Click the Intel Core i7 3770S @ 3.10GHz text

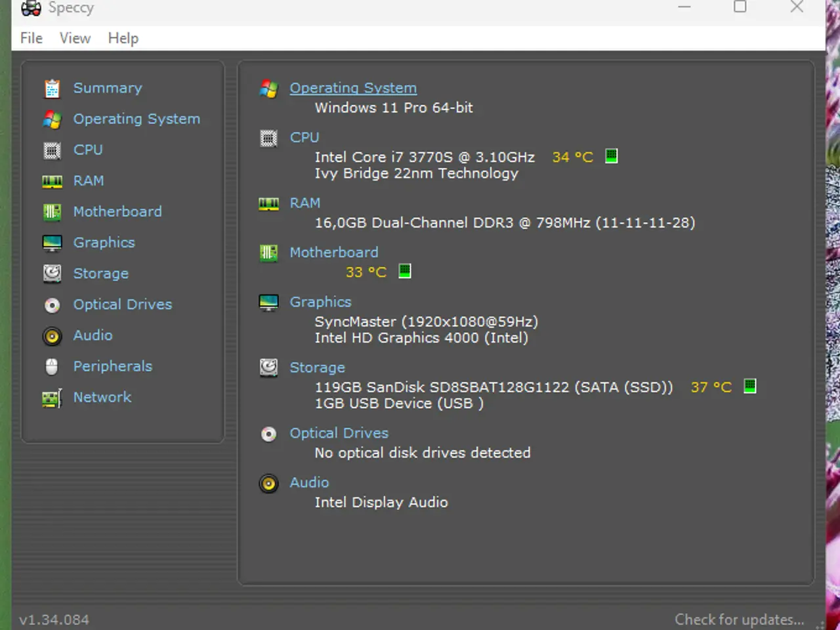point(425,157)
